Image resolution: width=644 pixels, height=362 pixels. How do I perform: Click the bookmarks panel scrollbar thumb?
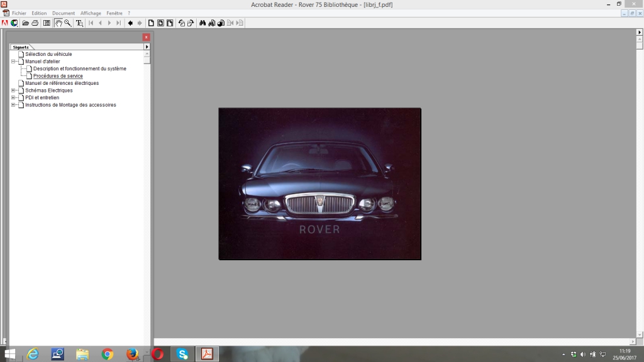147,60
